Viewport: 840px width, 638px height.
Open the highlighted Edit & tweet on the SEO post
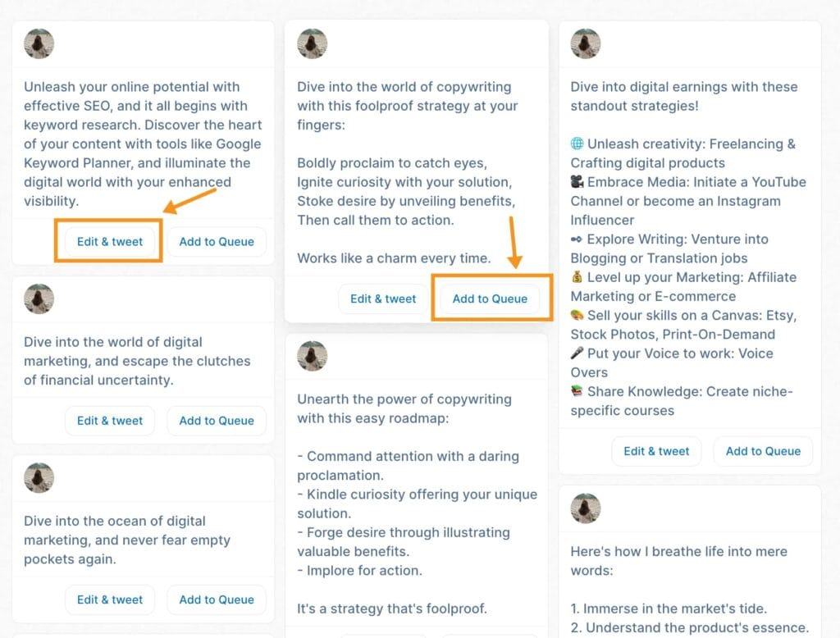tap(109, 241)
